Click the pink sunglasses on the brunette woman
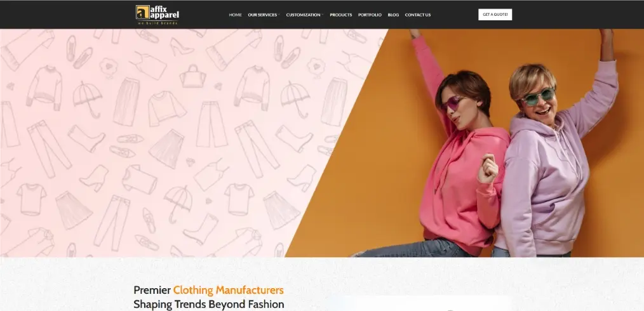644x311 pixels. pos(453,103)
